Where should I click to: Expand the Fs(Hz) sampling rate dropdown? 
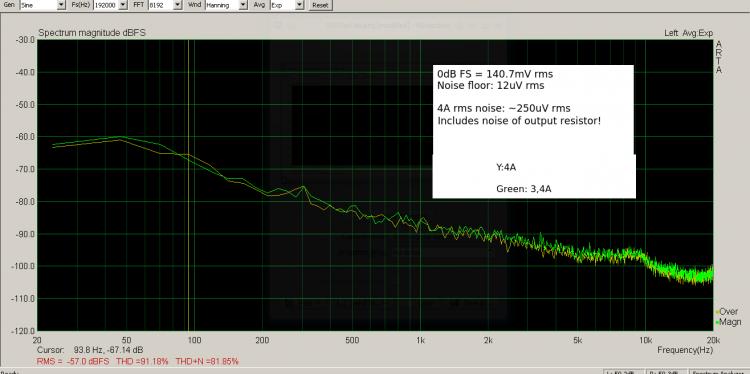(x=123, y=5)
